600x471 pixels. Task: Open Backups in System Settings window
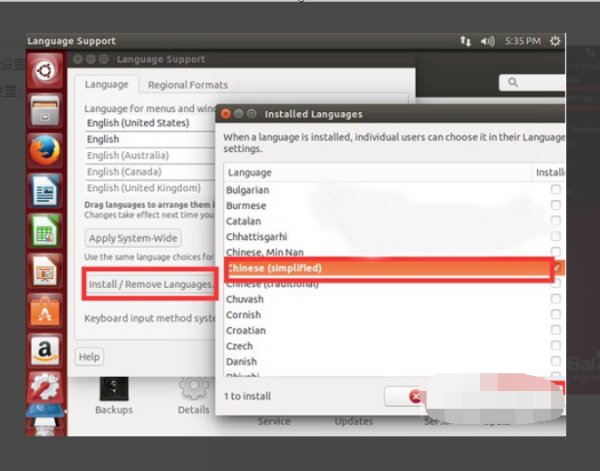(x=114, y=396)
